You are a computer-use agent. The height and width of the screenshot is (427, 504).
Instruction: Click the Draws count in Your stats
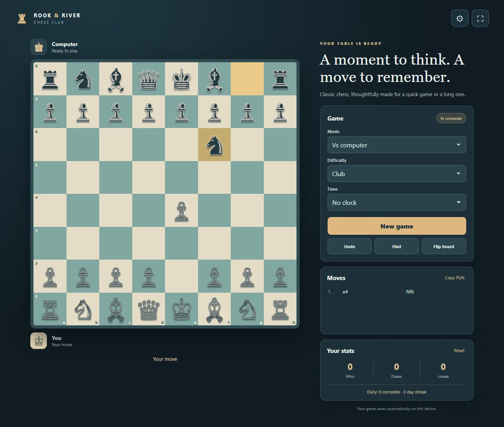pos(397,367)
